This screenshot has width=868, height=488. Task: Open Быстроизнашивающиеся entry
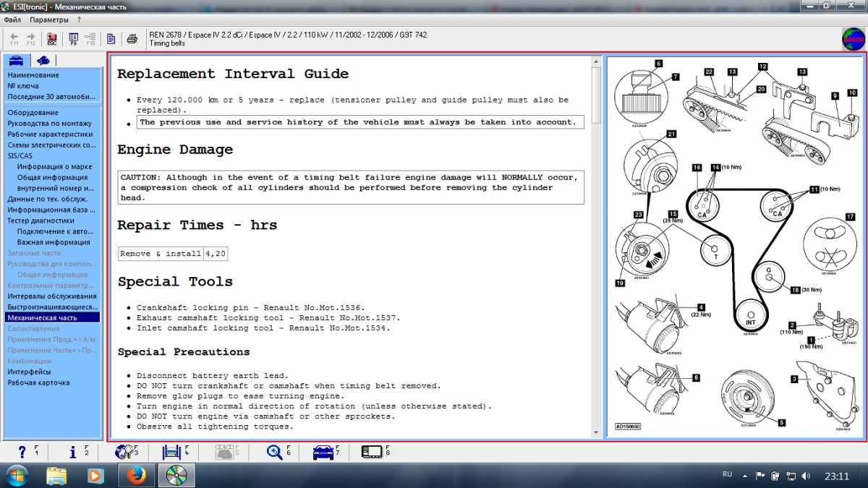coord(53,307)
